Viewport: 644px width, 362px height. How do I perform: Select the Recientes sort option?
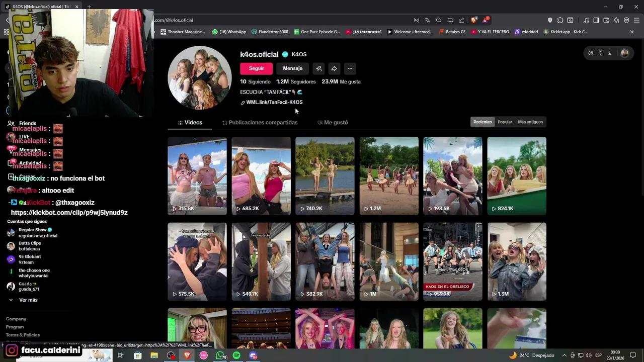pos(482,122)
